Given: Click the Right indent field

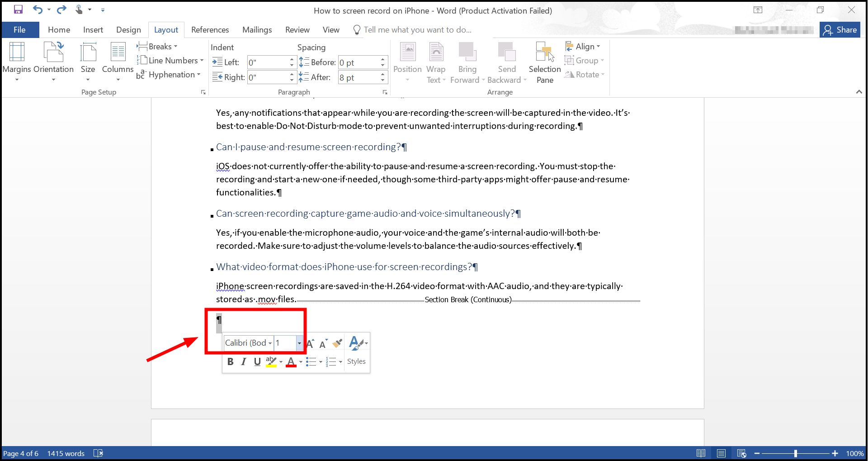Looking at the screenshot, I should (x=268, y=77).
